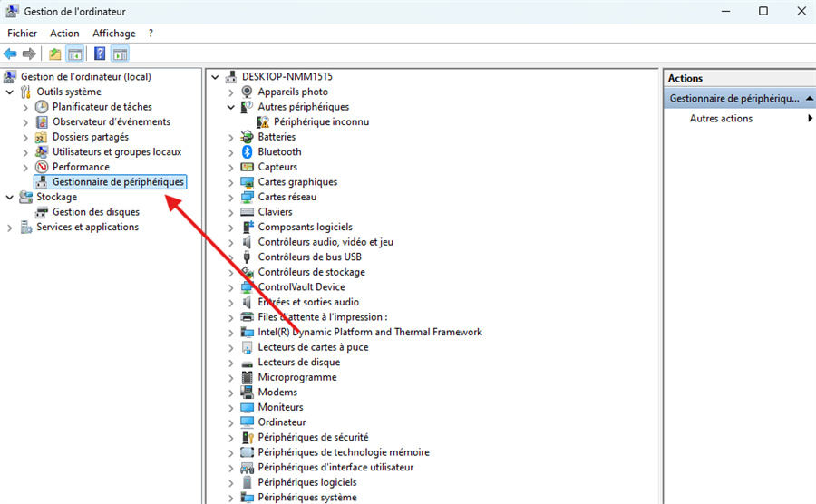Viewport: 816px width, 504px height.
Task: Click the Gestion des disques icon
Action: (42, 212)
